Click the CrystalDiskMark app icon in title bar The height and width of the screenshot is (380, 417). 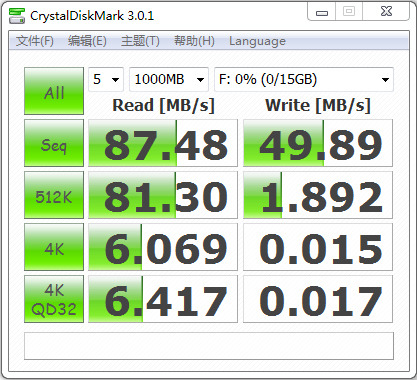pos(17,15)
